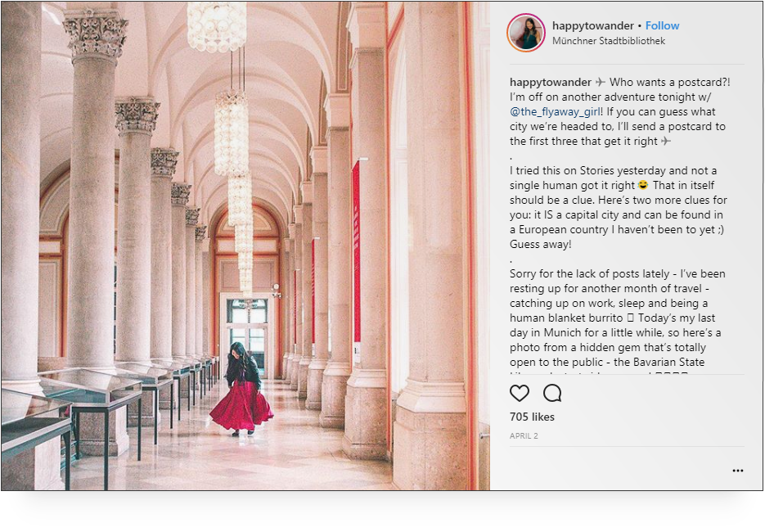Follow the happytowander account

[x=662, y=25]
